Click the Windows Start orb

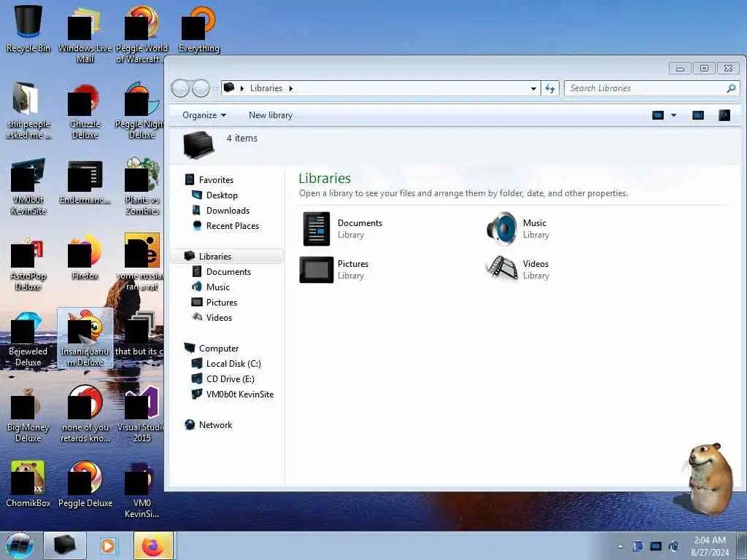20,545
